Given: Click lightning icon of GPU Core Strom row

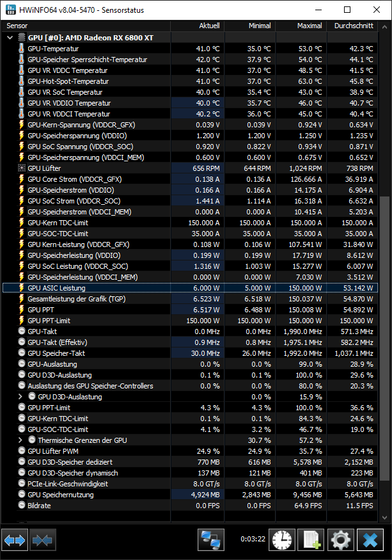Looking at the screenshot, I should point(21,179).
